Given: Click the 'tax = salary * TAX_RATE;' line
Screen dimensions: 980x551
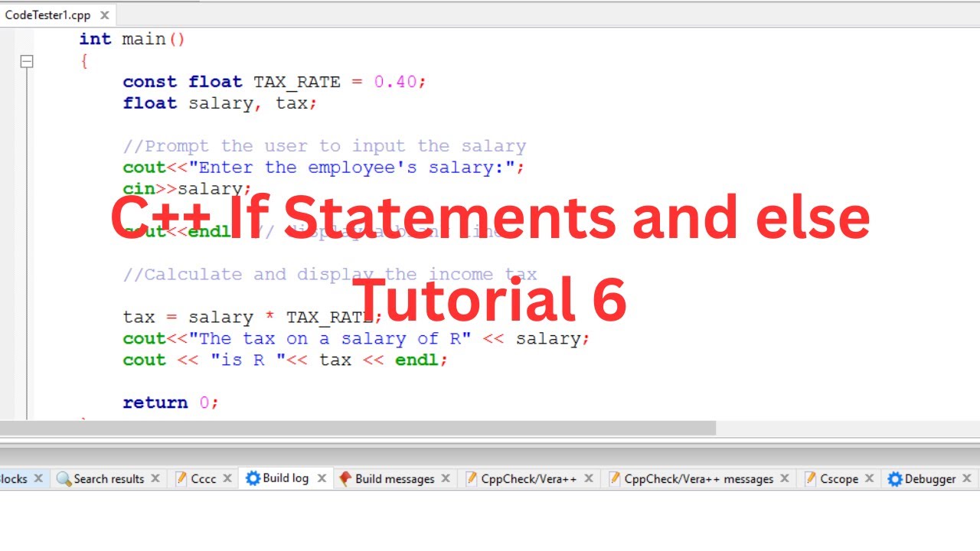Looking at the screenshot, I should click(253, 318).
